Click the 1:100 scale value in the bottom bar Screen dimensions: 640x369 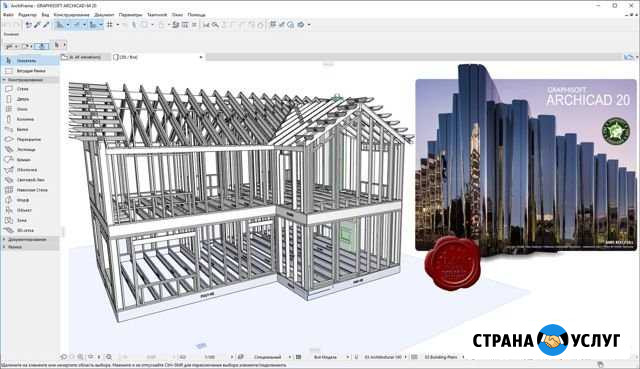point(210,357)
